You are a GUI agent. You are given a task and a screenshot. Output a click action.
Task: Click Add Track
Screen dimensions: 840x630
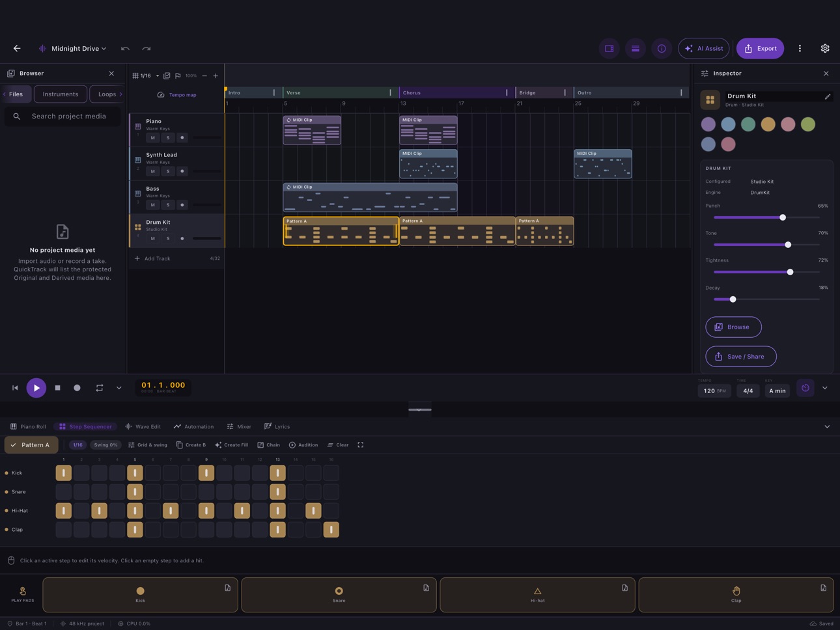click(152, 258)
